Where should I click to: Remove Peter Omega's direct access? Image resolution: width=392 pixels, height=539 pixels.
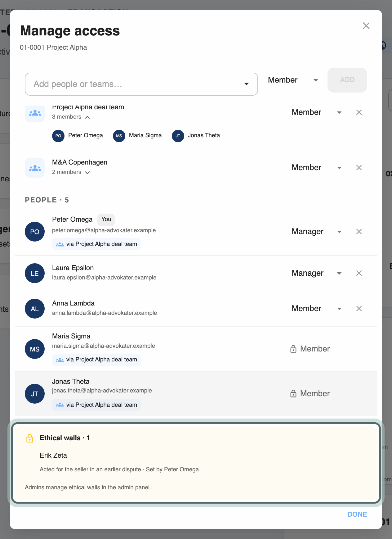[x=359, y=232]
